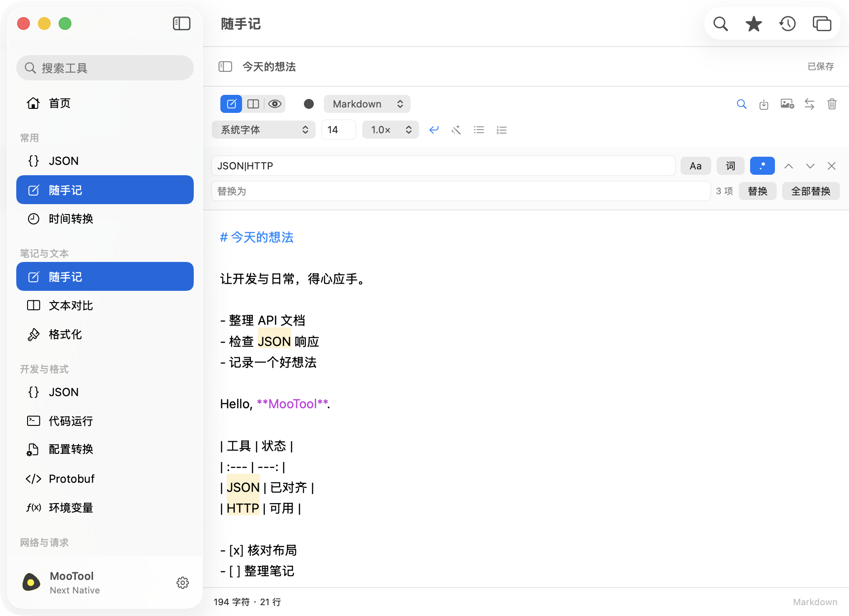Open Protobuf tool in sidebar
This screenshot has height=616, width=849.
click(105, 479)
